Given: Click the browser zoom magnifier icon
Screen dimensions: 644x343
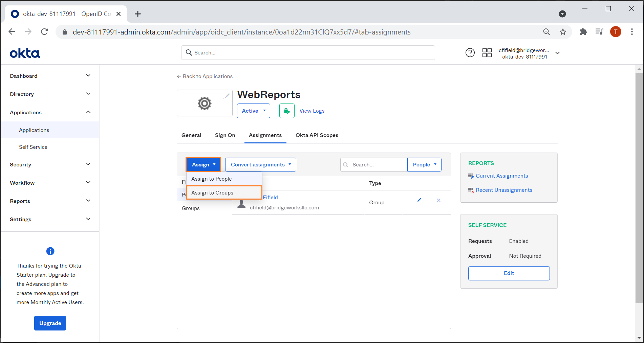Looking at the screenshot, I should coord(546,32).
